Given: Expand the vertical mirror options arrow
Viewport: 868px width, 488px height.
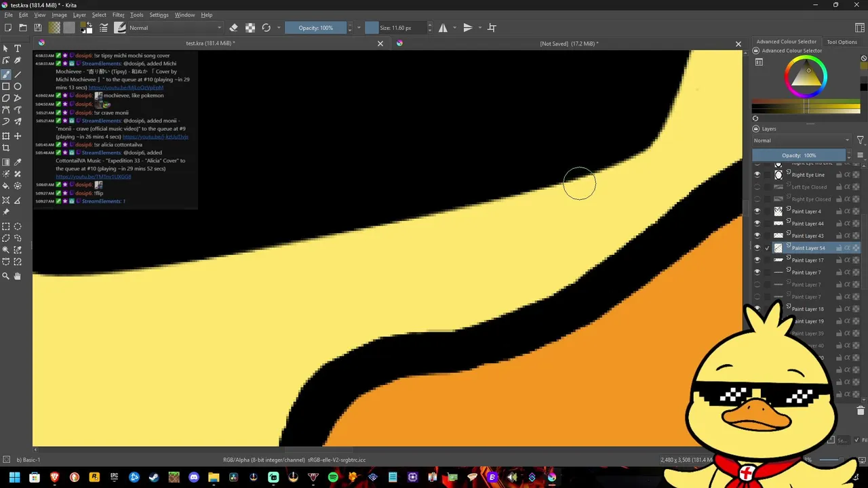Looking at the screenshot, I should pos(479,28).
